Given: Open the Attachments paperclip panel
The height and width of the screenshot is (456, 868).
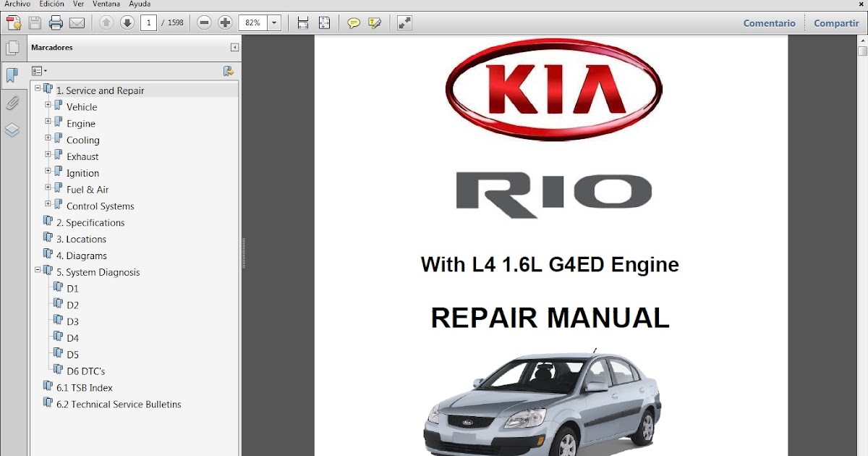Looking at the screenshot, I should click(12, 103).
